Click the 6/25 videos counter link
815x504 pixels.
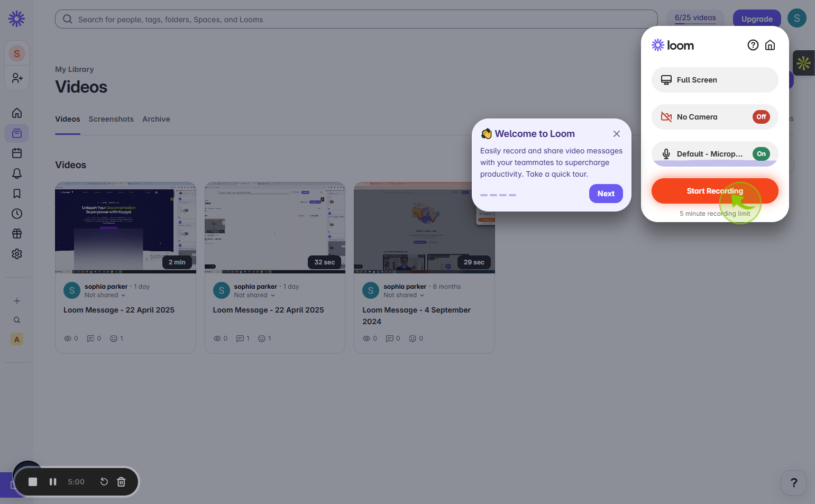coord(695,18)
